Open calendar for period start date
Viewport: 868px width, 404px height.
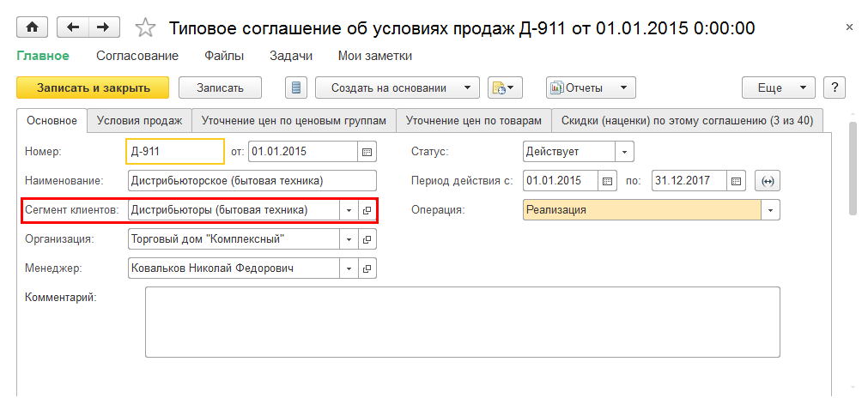(607, 181)
